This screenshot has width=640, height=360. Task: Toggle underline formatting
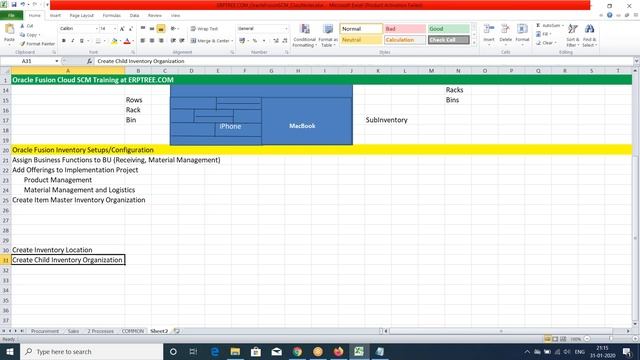pos(82,41)
